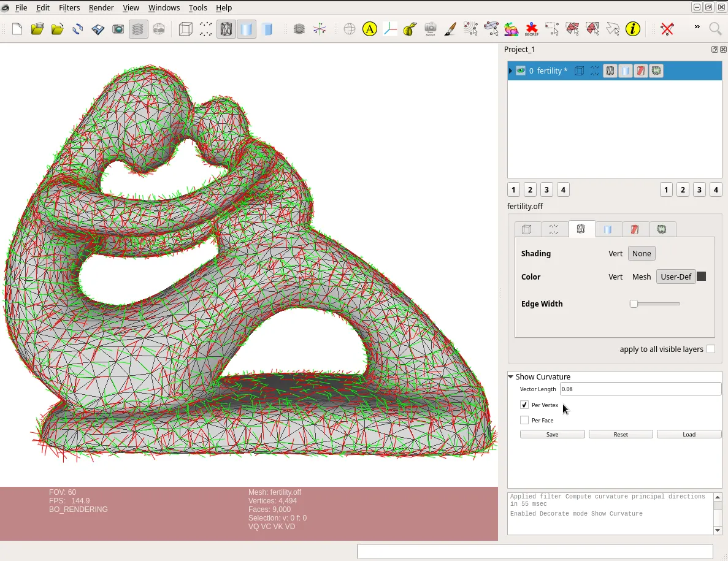Image resolution: width=728 pixels, height=561 pixels.
Task: Open the Windows menu
Action: [164, 8]
